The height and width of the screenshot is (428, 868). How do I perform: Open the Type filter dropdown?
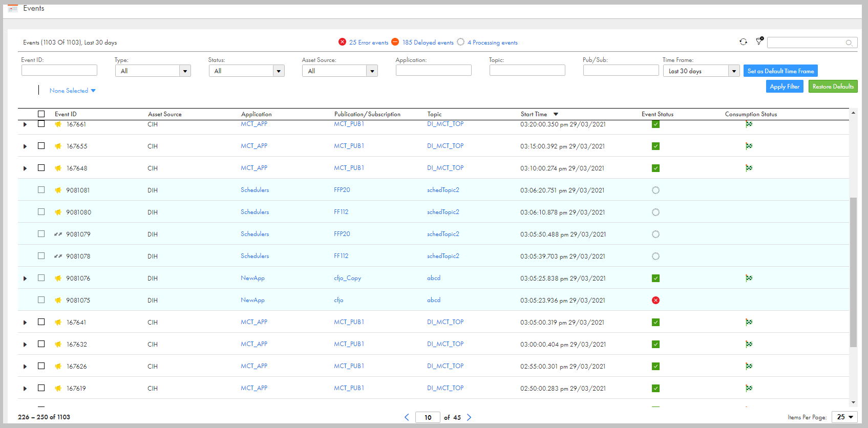[153, 71]
